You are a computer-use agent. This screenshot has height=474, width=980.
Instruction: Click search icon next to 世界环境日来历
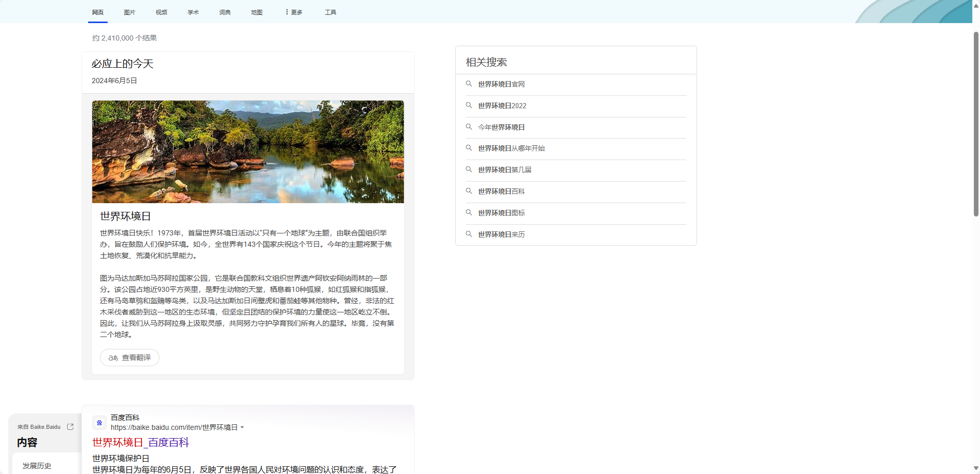coord(468,234)
